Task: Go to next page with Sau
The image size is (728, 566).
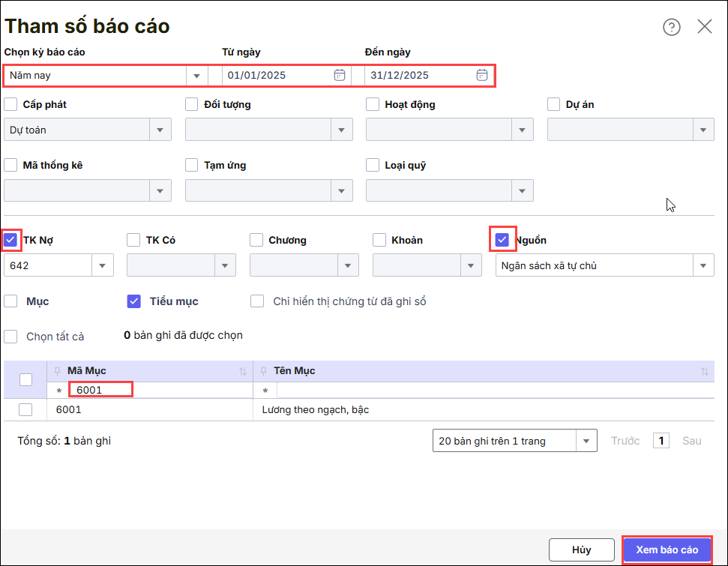Action: point(691,441)
